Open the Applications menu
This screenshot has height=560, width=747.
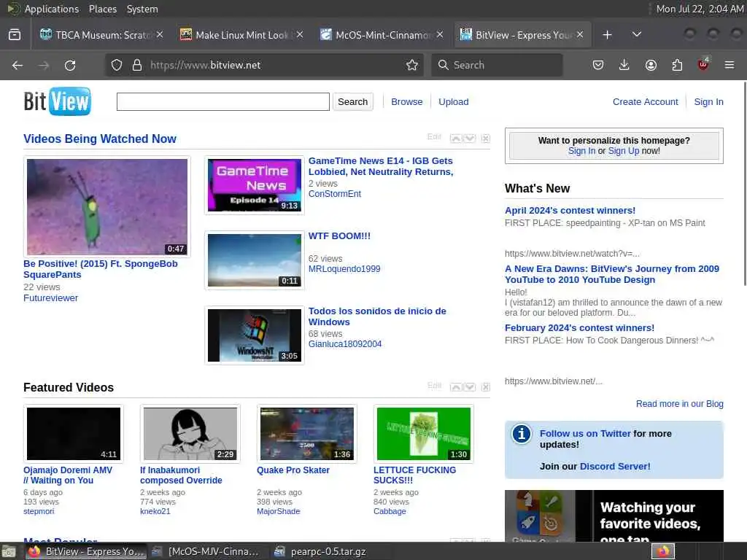(x=52, y=9)
